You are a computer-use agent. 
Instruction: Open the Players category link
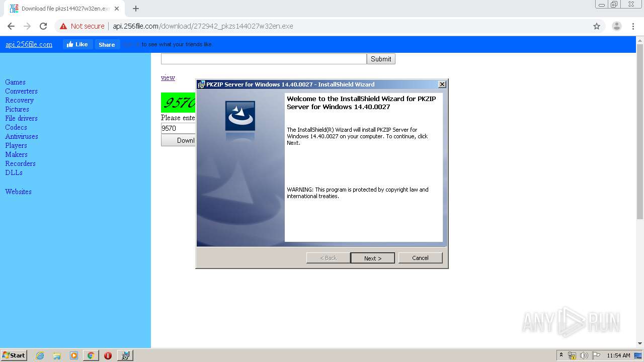coord(16,145)
